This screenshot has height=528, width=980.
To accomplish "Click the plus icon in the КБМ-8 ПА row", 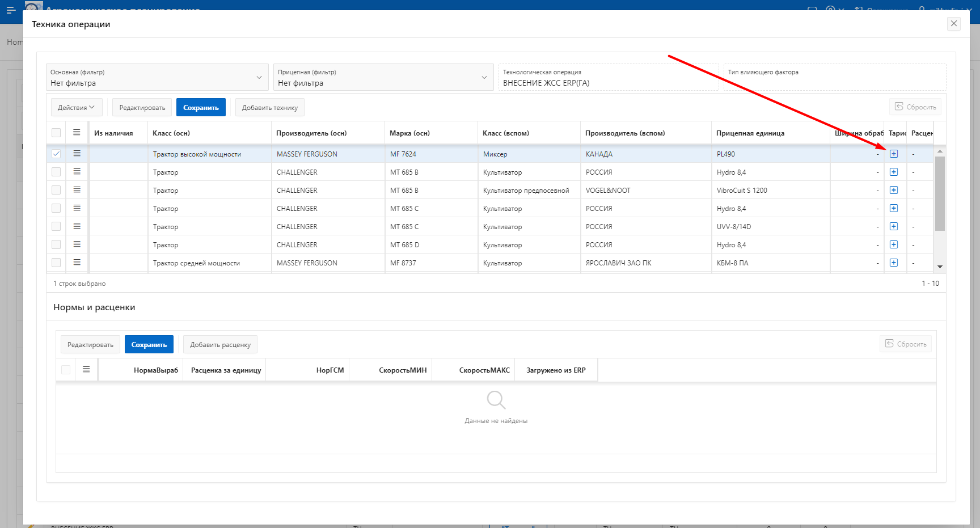I will tap(894, 263).
